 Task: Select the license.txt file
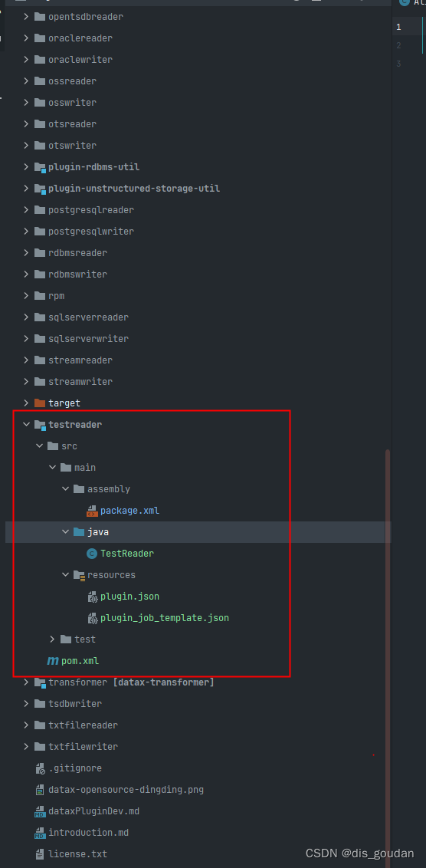(x=78, y=854)
